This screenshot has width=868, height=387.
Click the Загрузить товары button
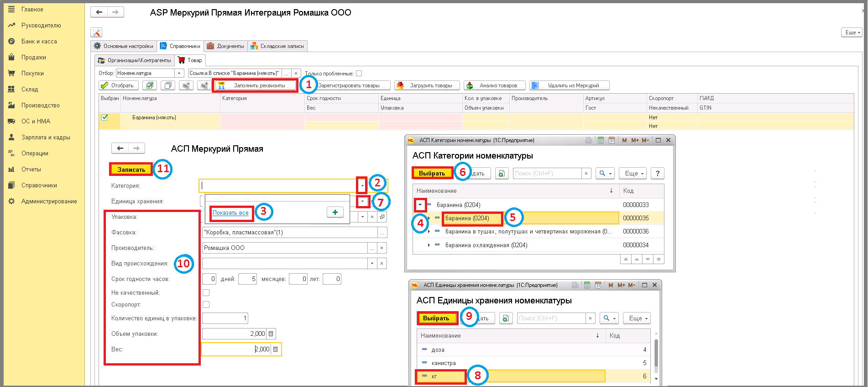pos(426,85)
